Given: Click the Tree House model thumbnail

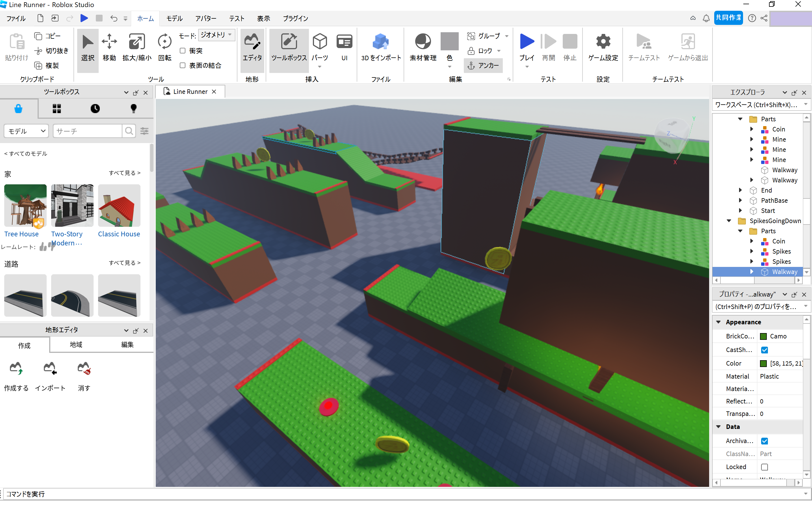Looking at the screenshot, I should pos(25,205).
